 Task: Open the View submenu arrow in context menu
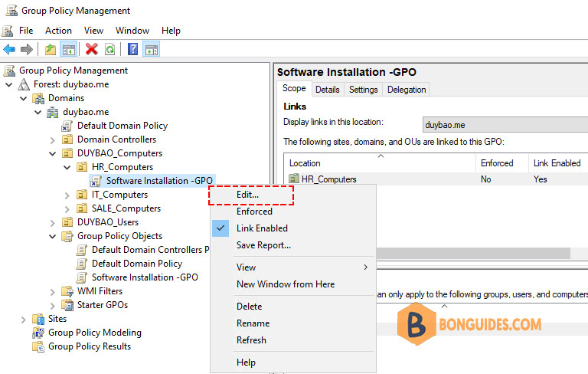[x=366, y=267]
